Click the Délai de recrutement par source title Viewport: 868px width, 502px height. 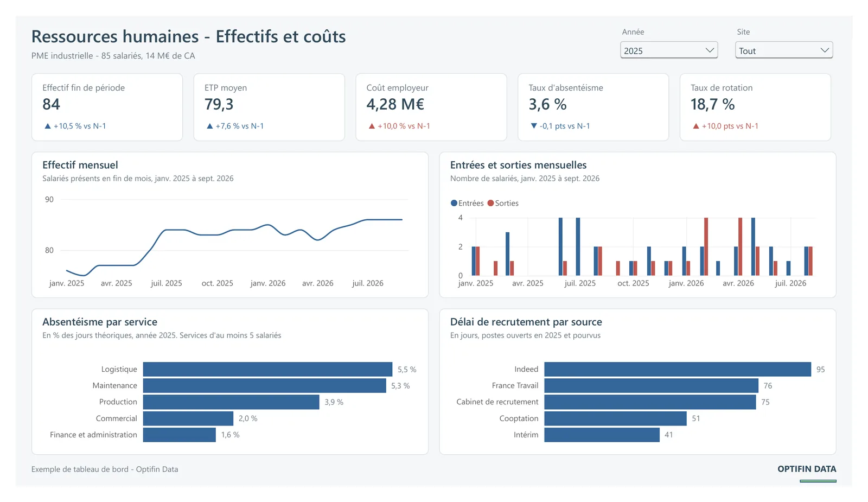(526, 322)
